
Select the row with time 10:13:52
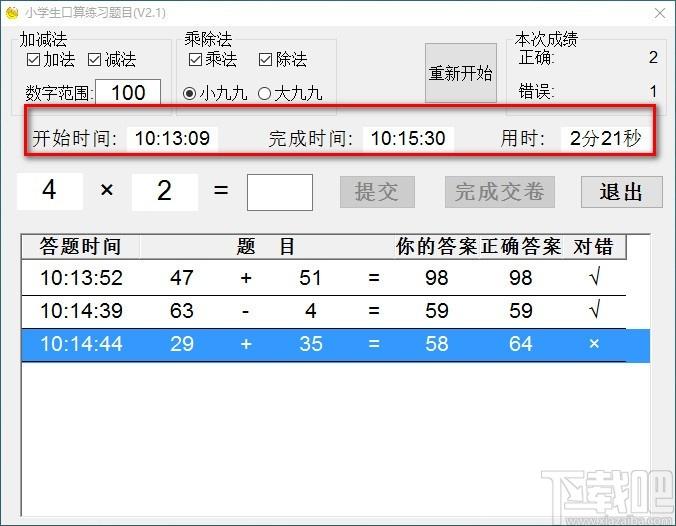pos(323,278)
